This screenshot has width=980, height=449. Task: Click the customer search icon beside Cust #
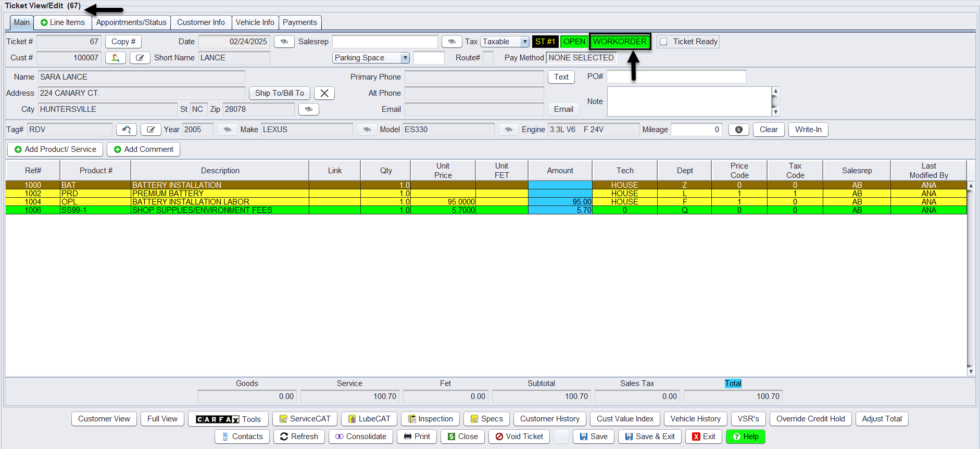pyautogui.click(x=115, y=58)
